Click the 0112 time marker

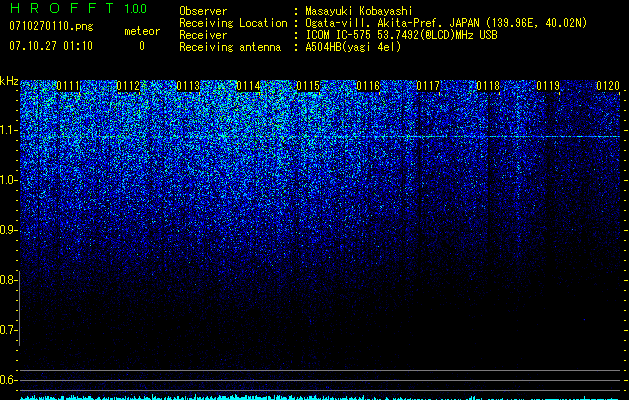point(128,86)
